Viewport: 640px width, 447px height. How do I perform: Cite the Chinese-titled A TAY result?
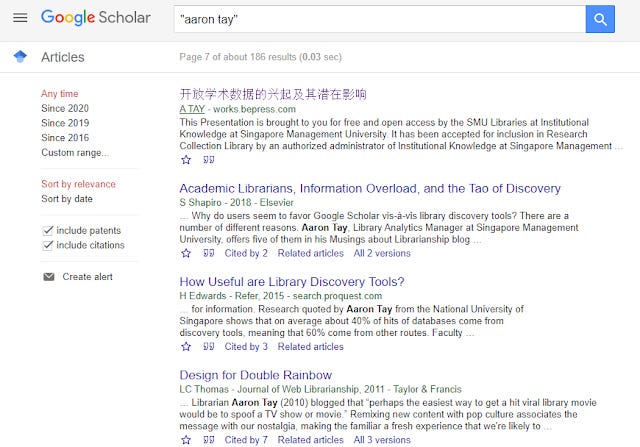[209, 160]
